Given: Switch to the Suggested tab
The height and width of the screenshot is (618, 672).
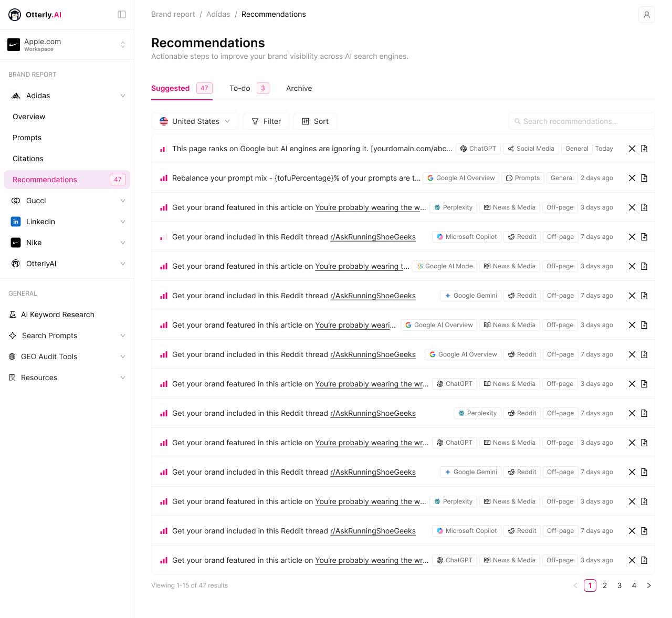Looking at the screenshot, I should 182,88.
